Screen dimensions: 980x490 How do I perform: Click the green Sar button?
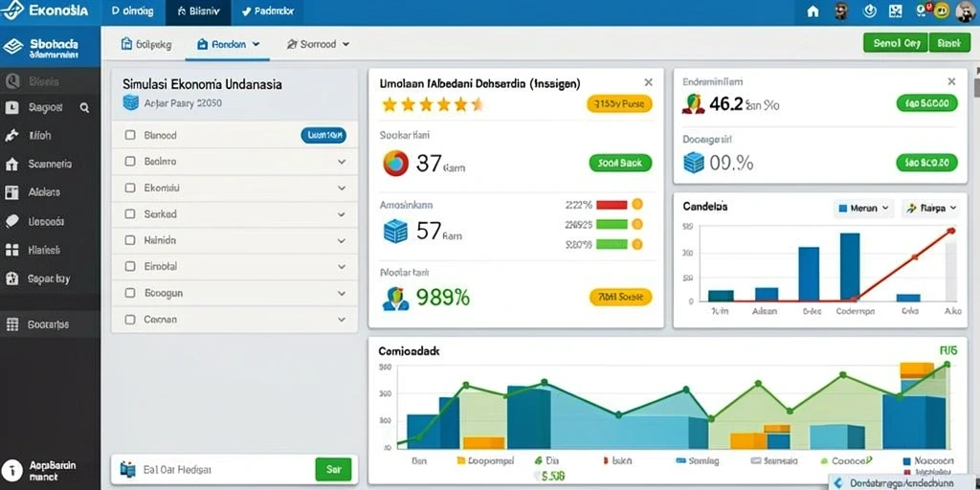tap(333, 469)
